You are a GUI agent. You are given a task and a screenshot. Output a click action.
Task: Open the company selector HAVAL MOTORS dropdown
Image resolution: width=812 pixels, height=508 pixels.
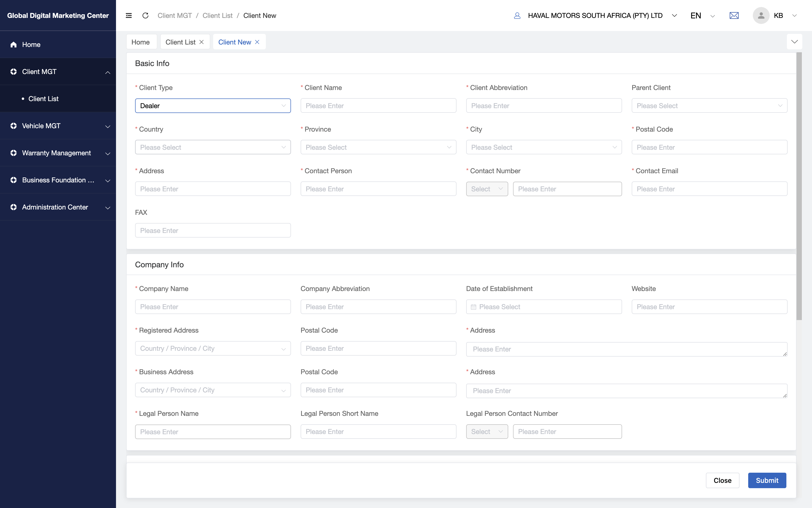pyautogui.click(x=603, y=15)
